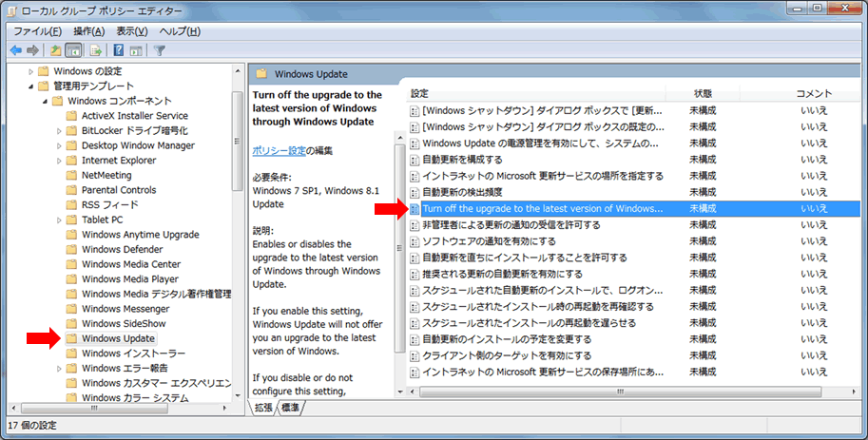The width and height of the screenshot is (868, 440).
Task: Click the folder icon next to Windows Media Player
Action: pyautogui.click(x=71, y=279)
